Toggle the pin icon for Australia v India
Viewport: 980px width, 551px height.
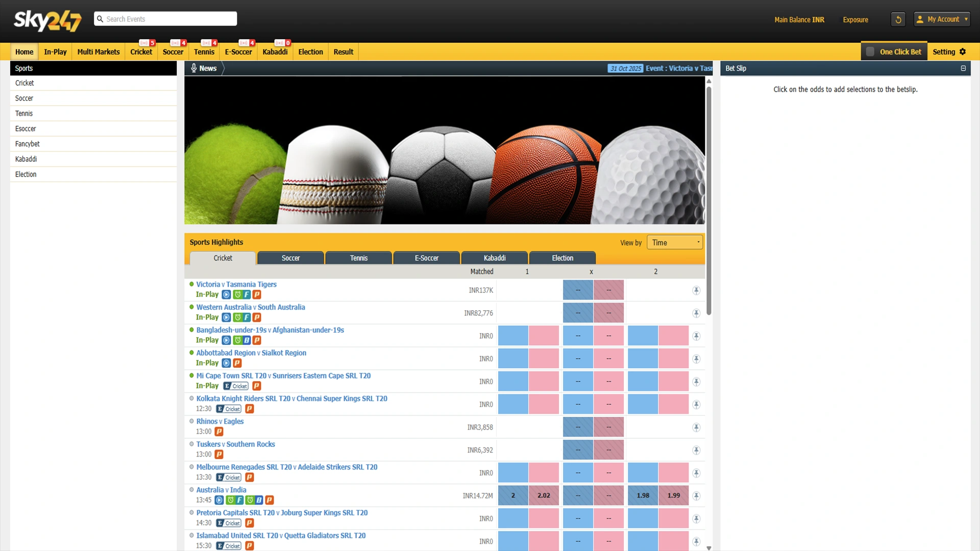[696, 495]
